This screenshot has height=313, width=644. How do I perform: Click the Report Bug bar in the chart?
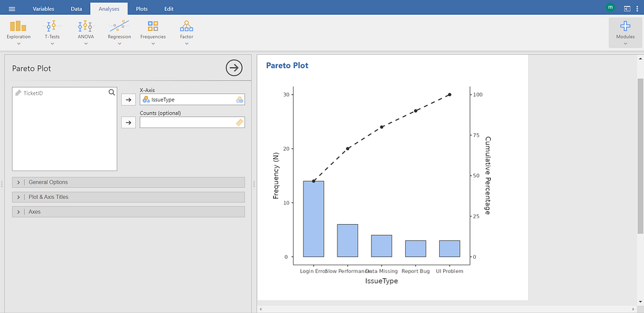pyautogui.click(x=415, y=249)
